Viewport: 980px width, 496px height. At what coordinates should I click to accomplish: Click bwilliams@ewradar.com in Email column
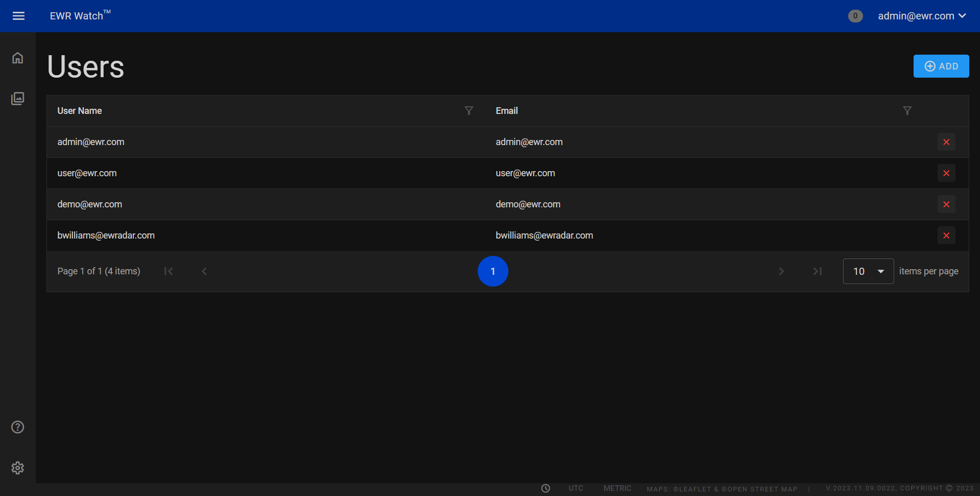coord(544,235)
